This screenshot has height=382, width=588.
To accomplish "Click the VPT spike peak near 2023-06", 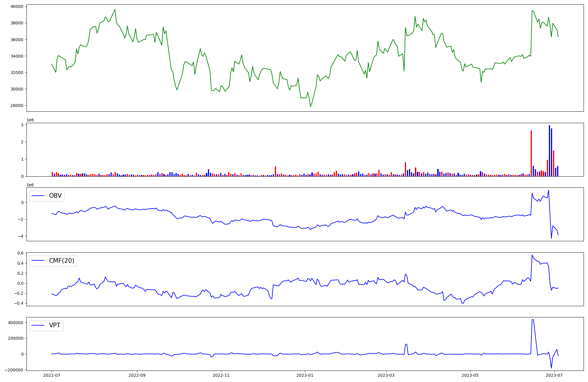I will pyautogui.click(x=533, y=320).
